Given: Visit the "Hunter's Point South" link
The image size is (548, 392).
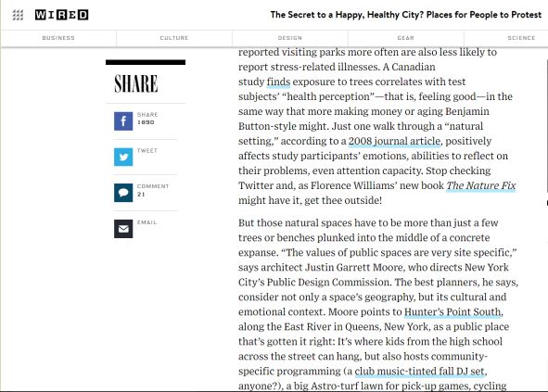Looking at the screenshot, I should tap(452, 312).
